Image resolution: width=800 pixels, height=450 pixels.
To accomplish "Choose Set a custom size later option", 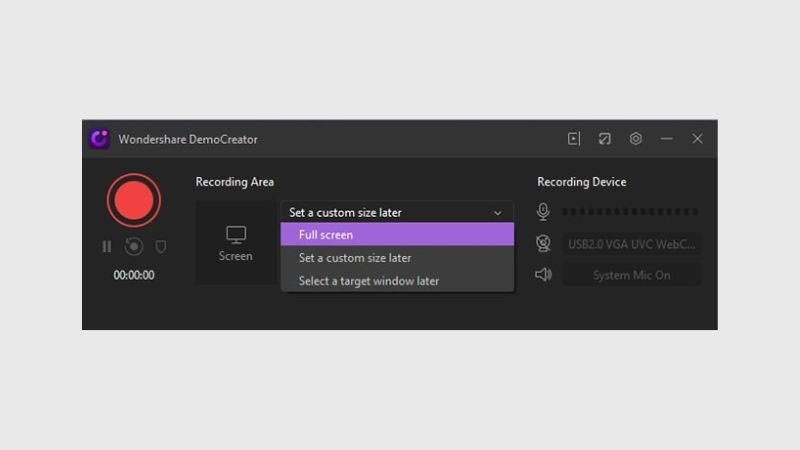I will pos(397,258).
